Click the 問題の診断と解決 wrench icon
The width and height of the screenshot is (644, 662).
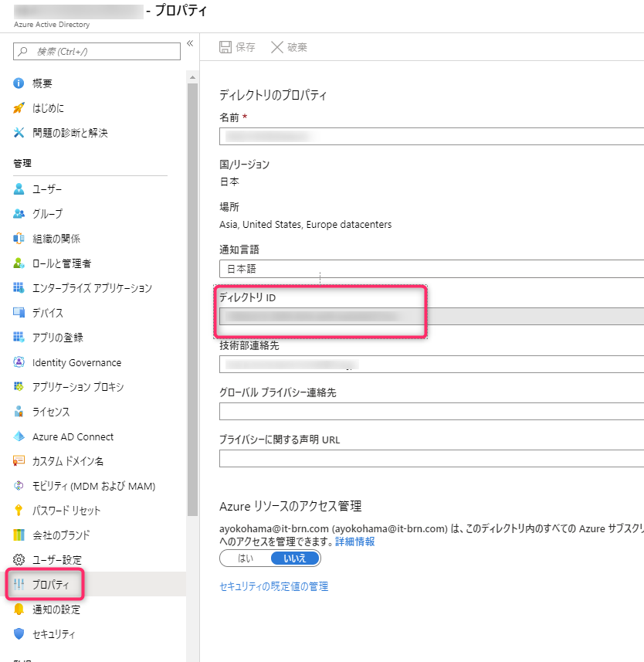pos(19,133)
